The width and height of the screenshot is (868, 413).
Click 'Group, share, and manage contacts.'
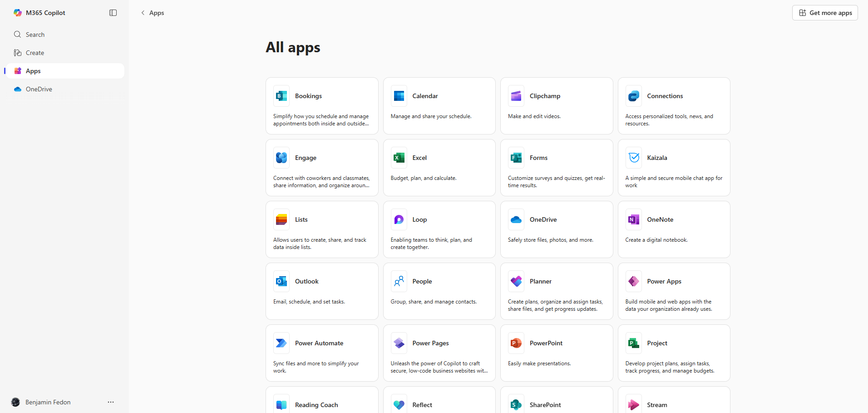pyautogui.click(x=434, y=302)
